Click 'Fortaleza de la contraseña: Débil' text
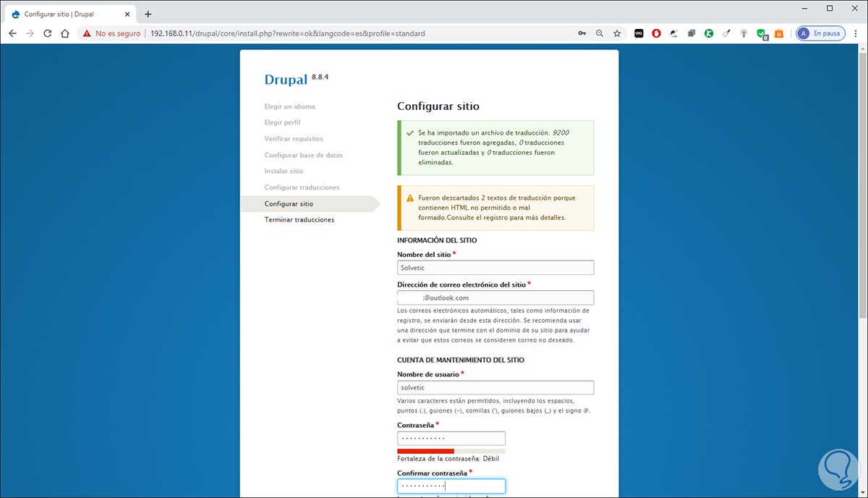 click(x=448, y=458)
